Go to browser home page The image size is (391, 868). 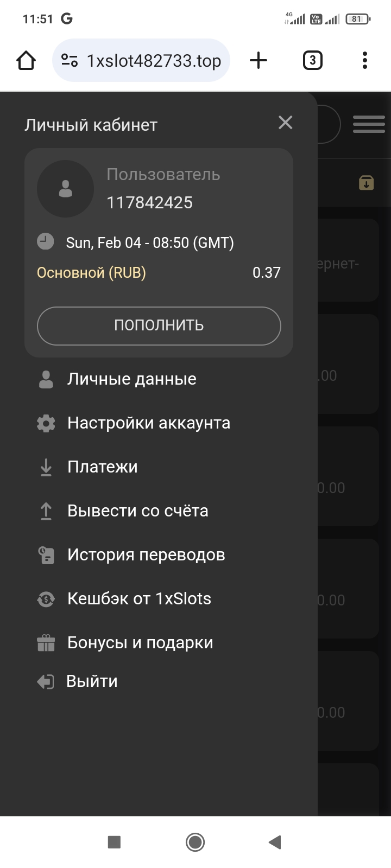pos(26,60)
